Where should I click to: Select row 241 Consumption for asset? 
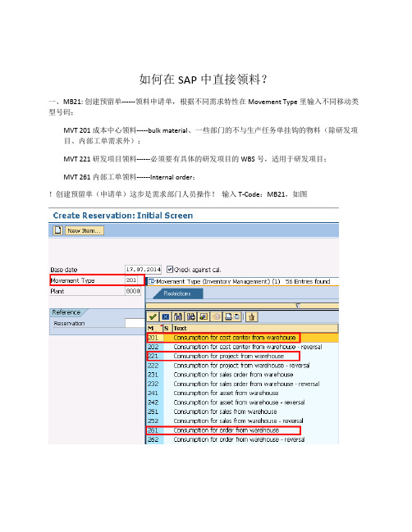click(242, 393)
